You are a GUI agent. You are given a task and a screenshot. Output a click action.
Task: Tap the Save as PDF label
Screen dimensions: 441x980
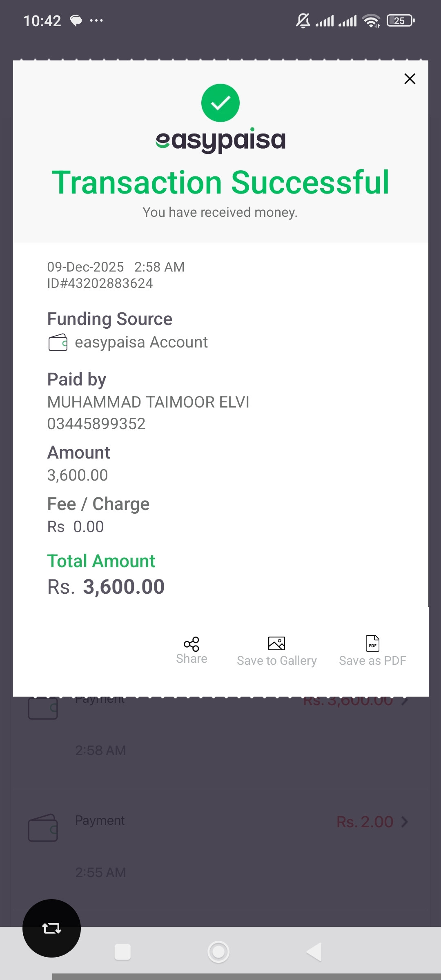tap(372, 661)
